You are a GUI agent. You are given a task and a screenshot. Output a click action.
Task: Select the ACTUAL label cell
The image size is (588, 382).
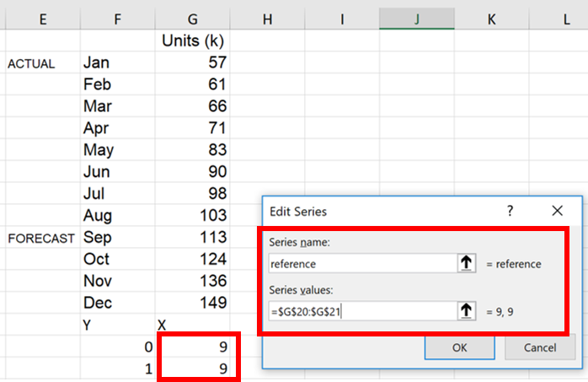[x=43, y=62]
